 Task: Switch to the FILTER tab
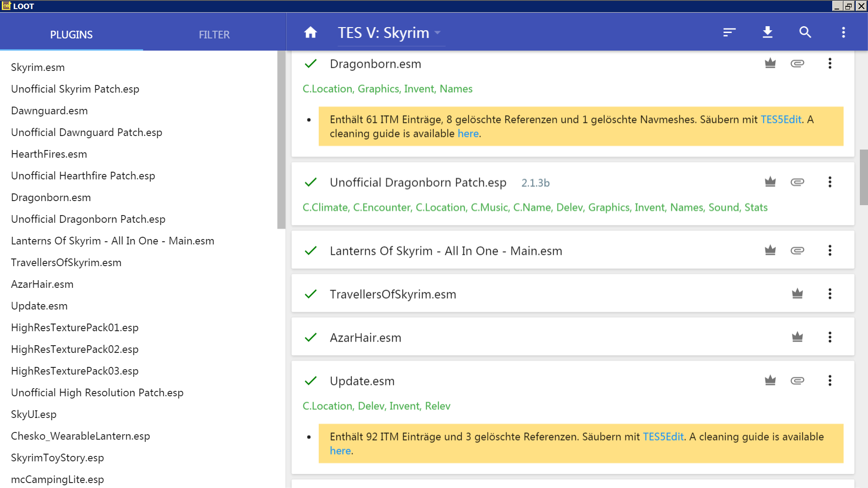click(x=214, y=35)
